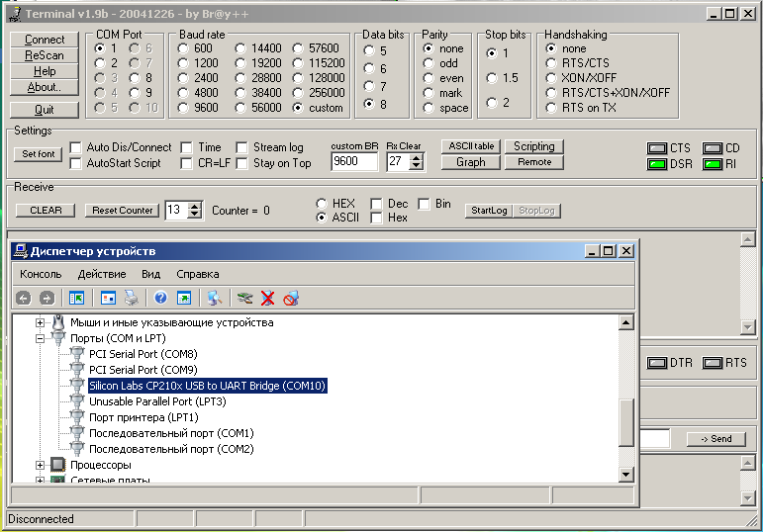763x532 pixels.
Task: Open the Справка menu
Action: (x=198, y=274)
